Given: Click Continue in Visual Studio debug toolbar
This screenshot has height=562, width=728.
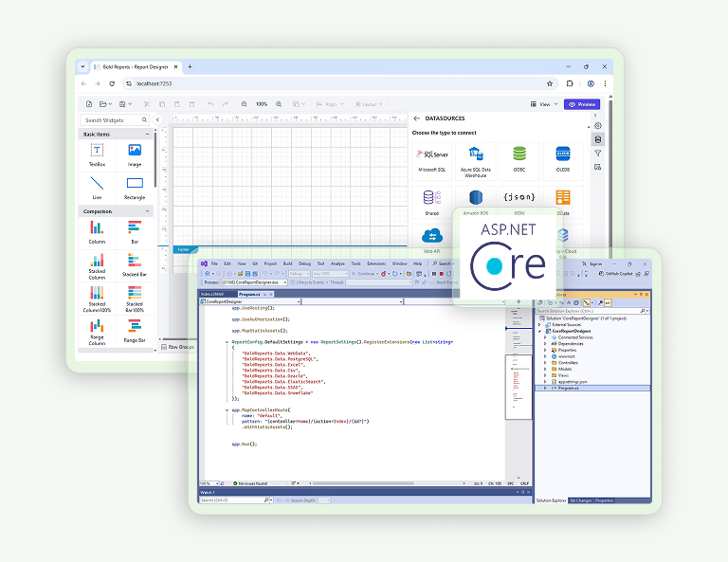Looking at the screenshot, I should tap(363, 274).
